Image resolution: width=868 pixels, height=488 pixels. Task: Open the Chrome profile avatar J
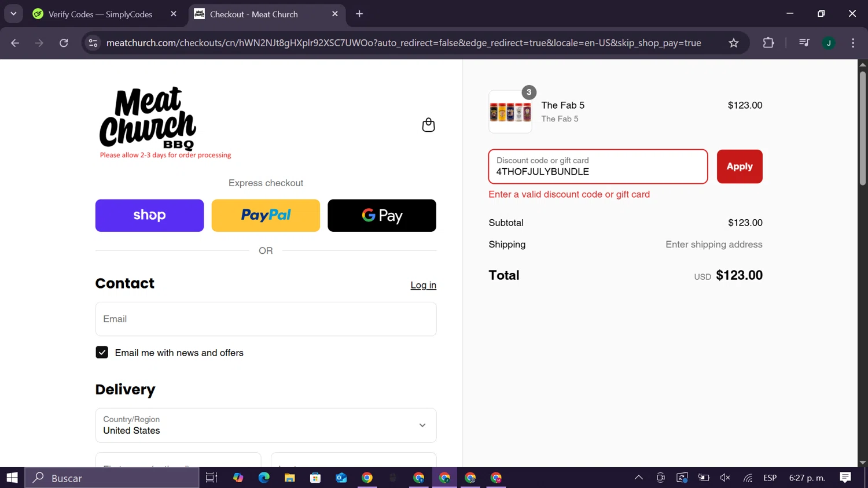point(829,43)
